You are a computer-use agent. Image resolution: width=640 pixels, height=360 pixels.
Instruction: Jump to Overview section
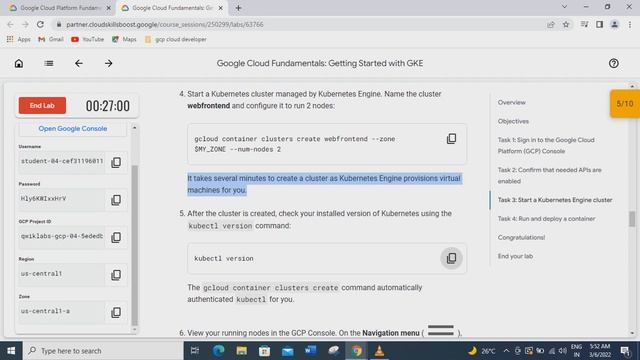click(511, 102)
